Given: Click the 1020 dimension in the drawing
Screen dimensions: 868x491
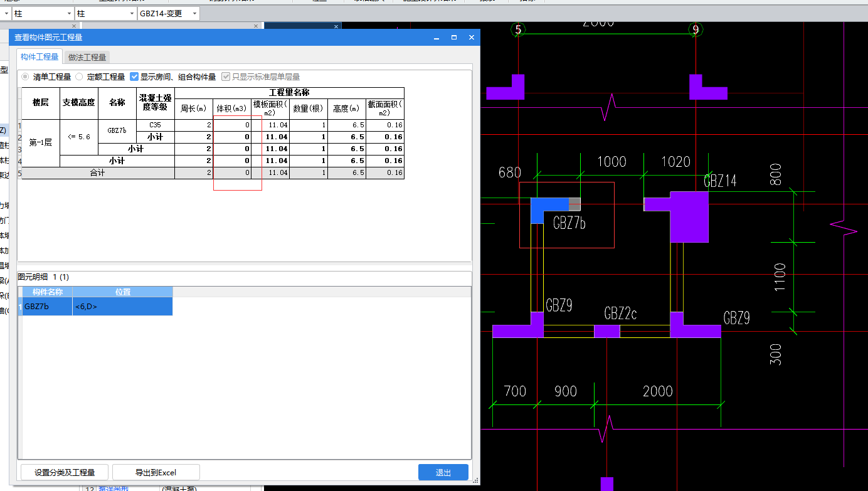Looking at the screenshot, I should (675, 162).
